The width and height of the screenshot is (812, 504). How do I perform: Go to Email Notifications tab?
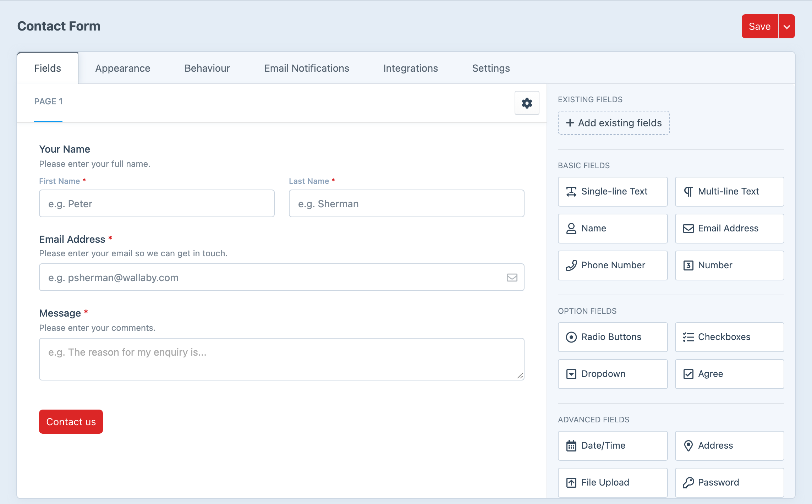coord(307,68)
